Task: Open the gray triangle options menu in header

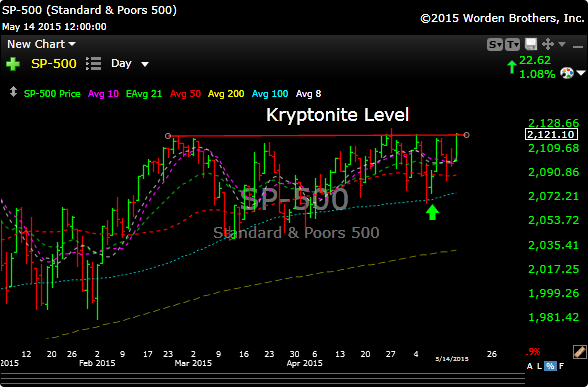Action: (x=562, y=44)
